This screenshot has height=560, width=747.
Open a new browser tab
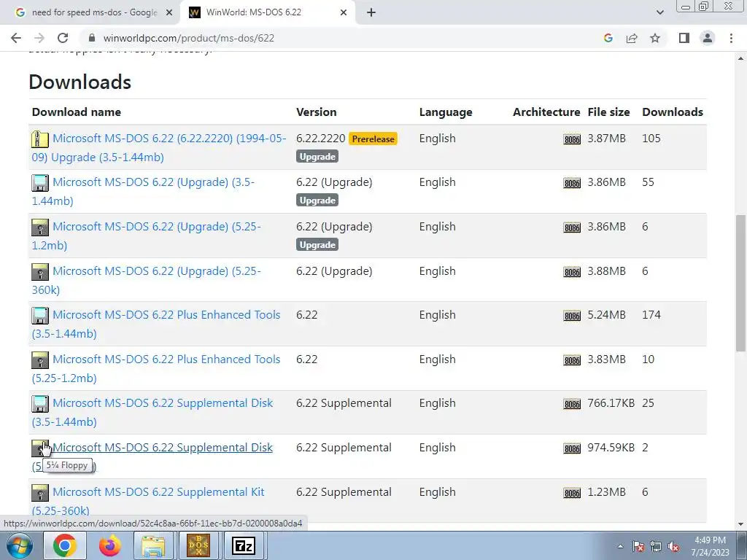point(371,12)
